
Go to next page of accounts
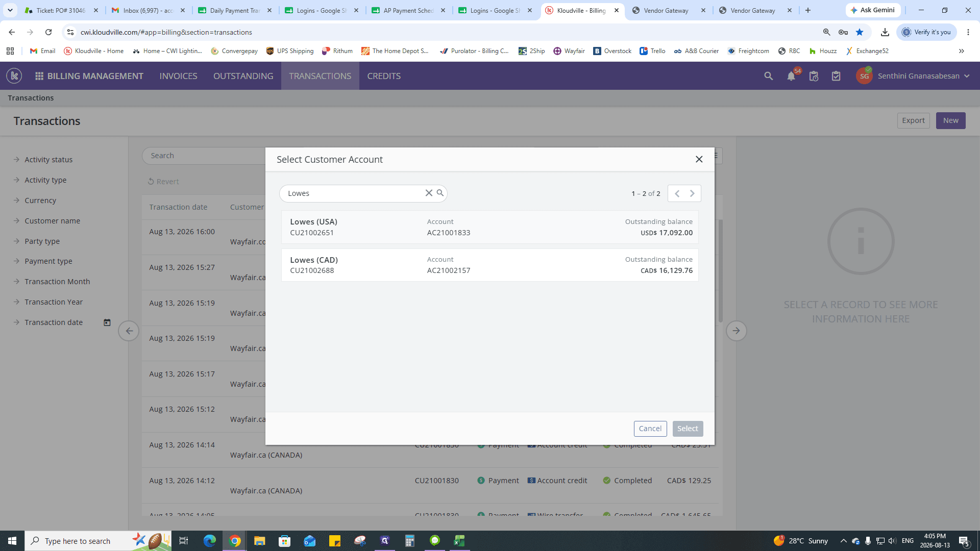[x=692, y=193]
